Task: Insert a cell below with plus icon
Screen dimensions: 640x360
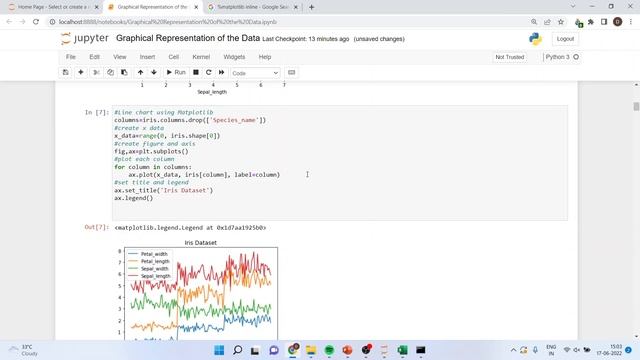Action: [81, 73]
